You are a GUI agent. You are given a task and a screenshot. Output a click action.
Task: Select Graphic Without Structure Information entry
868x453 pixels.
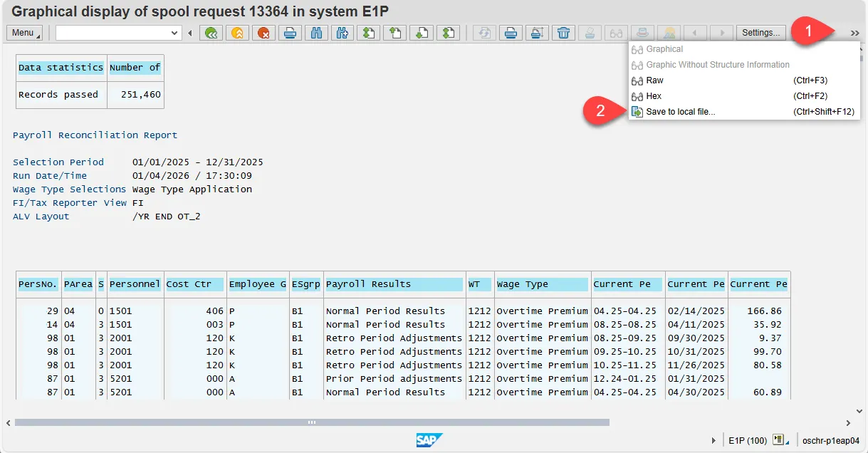click(744, 65)
